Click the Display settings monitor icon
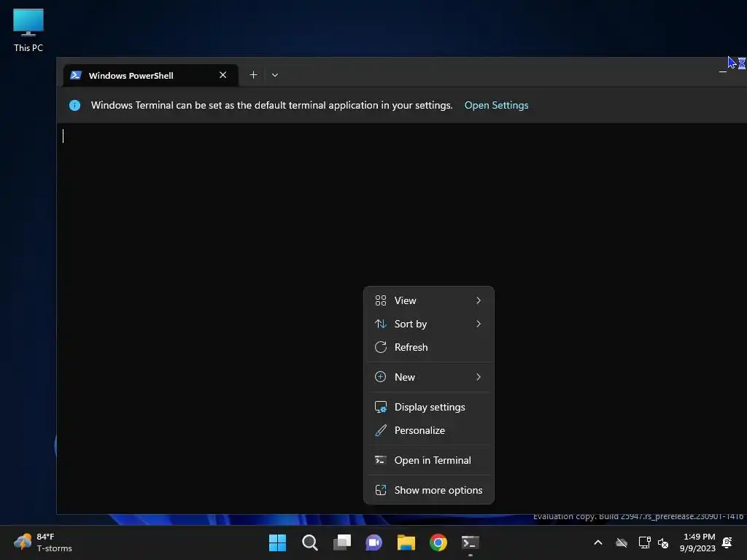Screen dimensions: 747x560 pyautogui.click(x=380, y=407)
